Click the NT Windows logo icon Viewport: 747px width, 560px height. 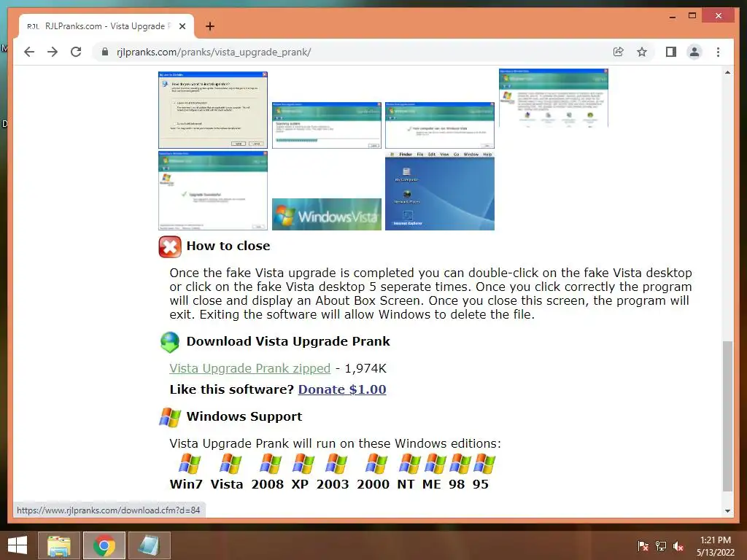point(410,463)
